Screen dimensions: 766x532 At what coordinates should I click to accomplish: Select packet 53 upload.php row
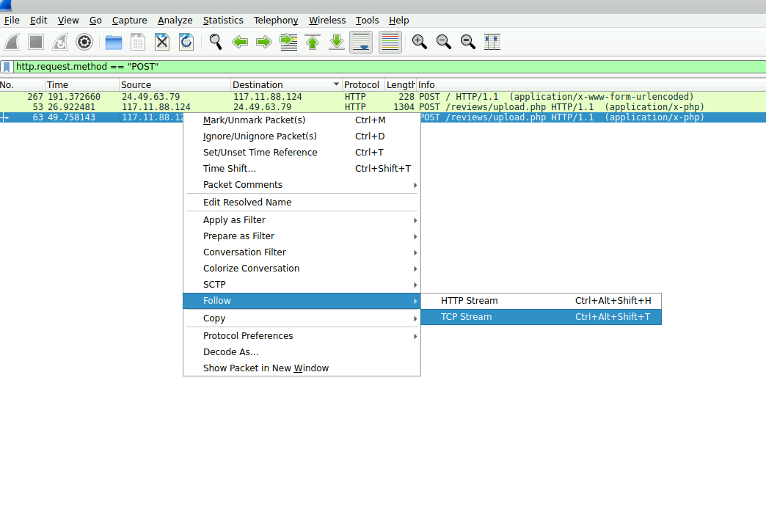click(383, 107)
